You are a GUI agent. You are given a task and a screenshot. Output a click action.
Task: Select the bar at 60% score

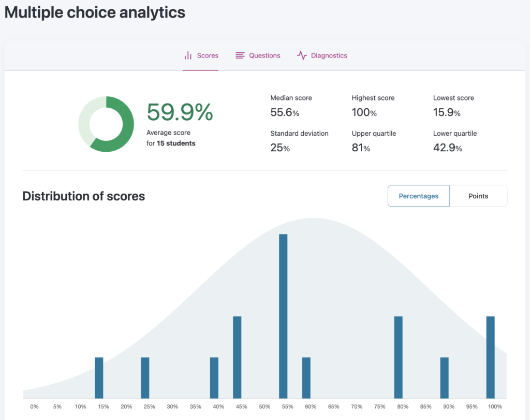pos(306,378)
